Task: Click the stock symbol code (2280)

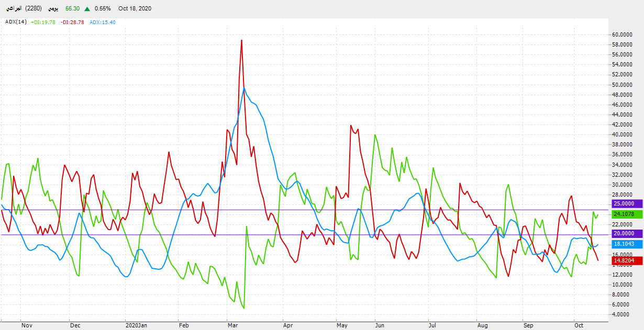Action: click(x=33, y=9)
